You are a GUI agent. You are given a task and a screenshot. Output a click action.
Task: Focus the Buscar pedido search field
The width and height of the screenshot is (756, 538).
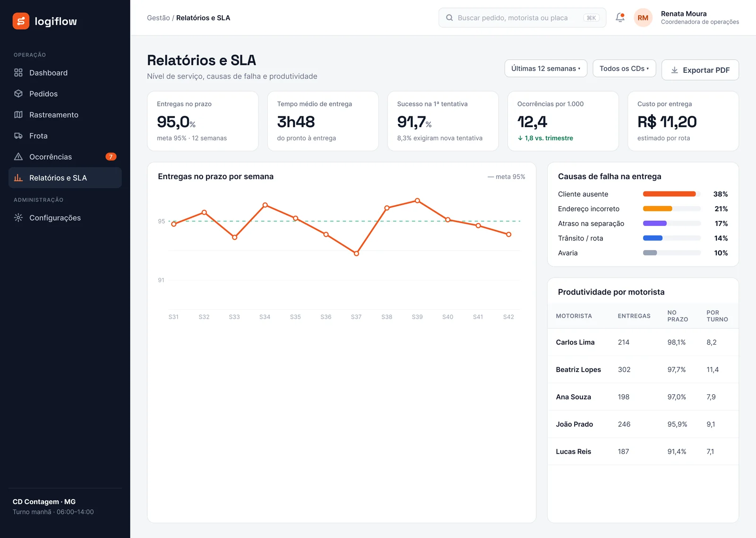522,17
